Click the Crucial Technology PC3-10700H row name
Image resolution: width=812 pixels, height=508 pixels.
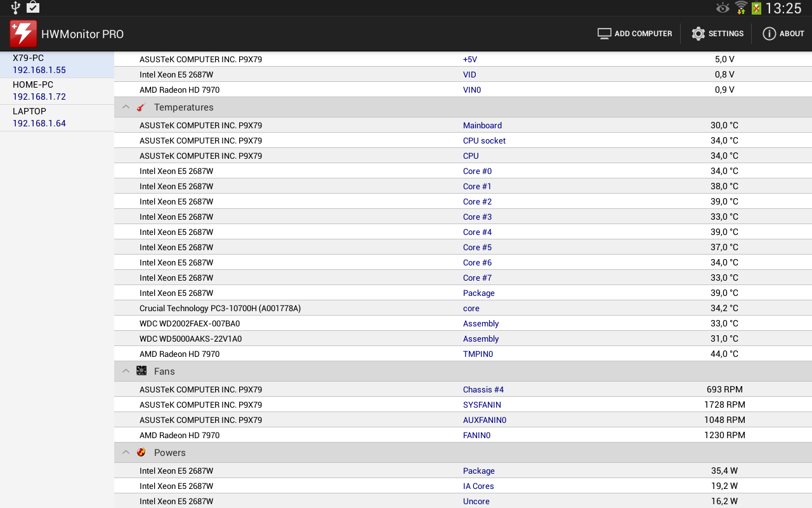pyautogui.click(x=220, y=308)
